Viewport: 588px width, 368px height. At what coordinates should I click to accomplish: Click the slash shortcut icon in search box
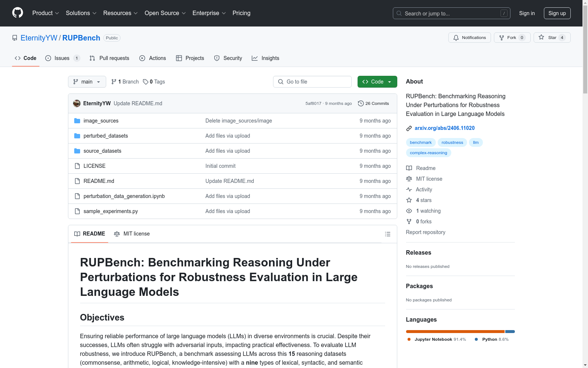click(504, 13)
